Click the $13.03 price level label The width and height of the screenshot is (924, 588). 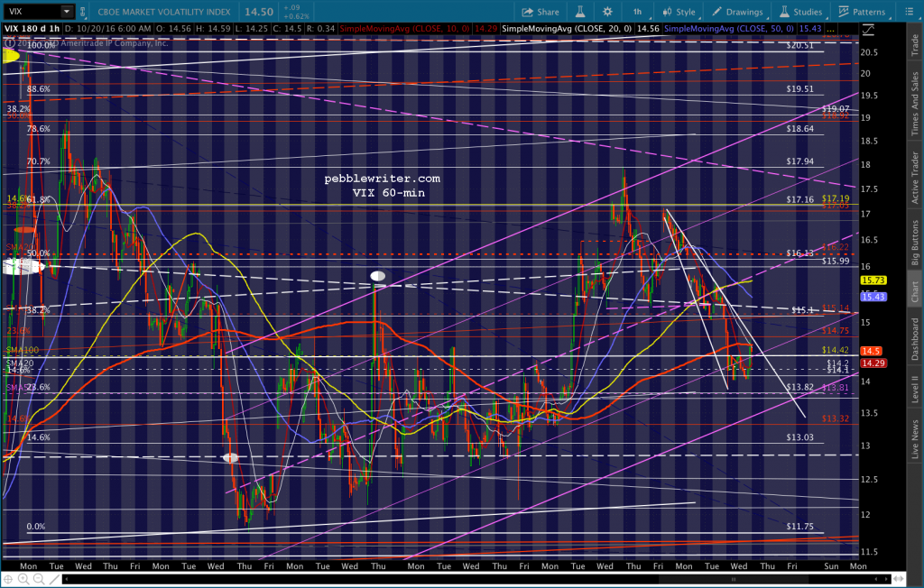(799, 437)
